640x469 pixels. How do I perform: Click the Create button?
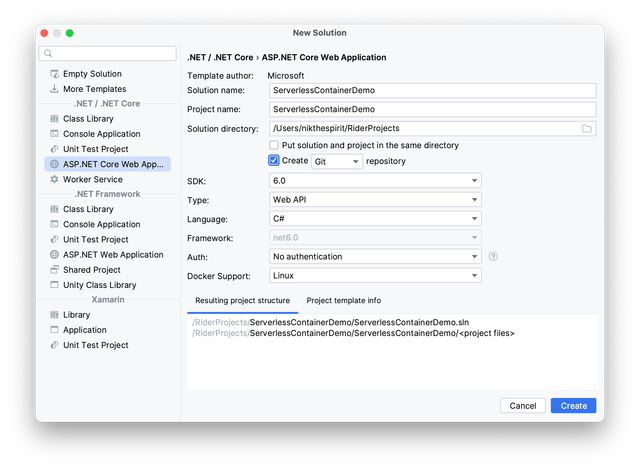coord(573,406)
